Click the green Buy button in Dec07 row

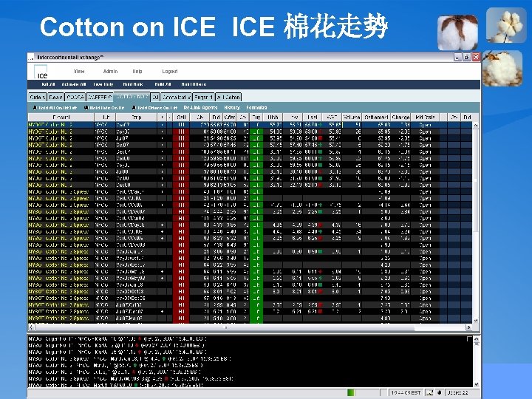pyautogui.click(x=256, y=151)
